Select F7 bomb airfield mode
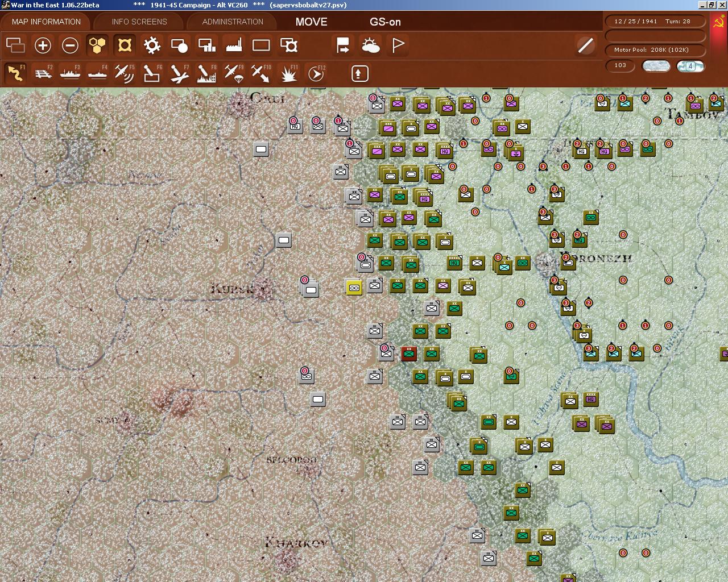Viewport: 728px width, 582px height. tap(179, 73)
